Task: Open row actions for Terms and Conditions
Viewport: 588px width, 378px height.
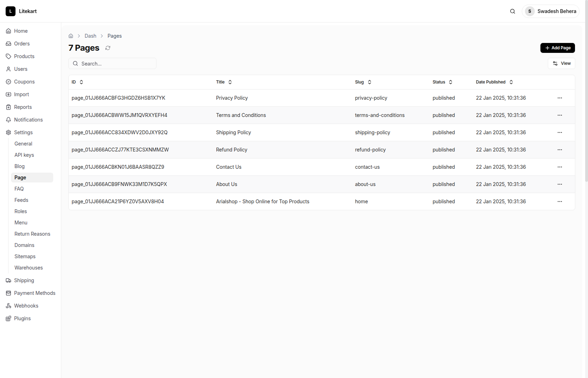Action: coord(560,115)
